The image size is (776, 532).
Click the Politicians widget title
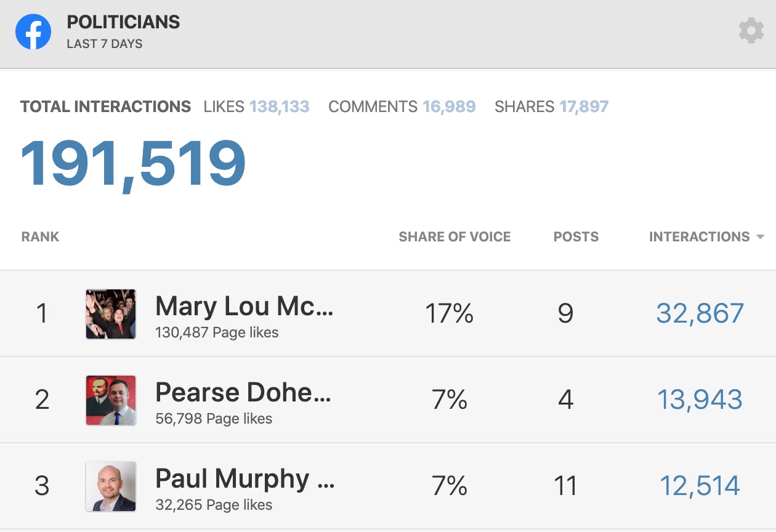point(123,22)
